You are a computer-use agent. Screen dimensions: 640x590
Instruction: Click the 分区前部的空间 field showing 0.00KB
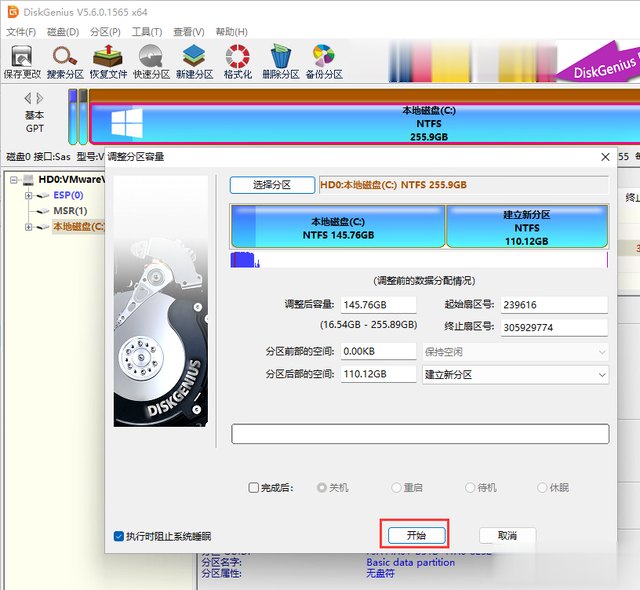click(378, 351)
